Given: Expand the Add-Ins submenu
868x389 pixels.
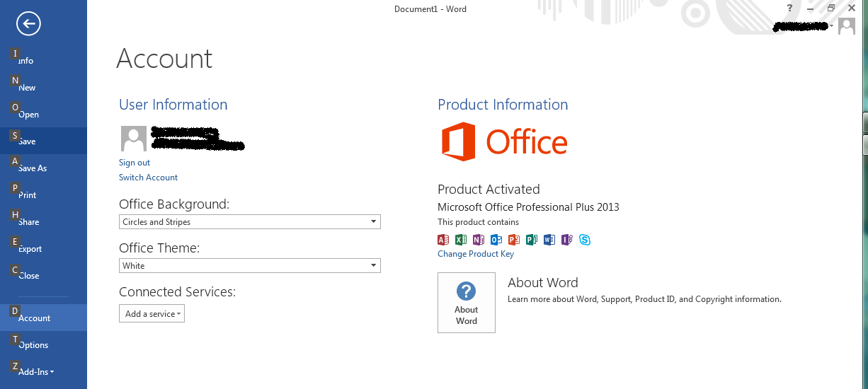Looking at the screenshot, I should tap(43, 371).
